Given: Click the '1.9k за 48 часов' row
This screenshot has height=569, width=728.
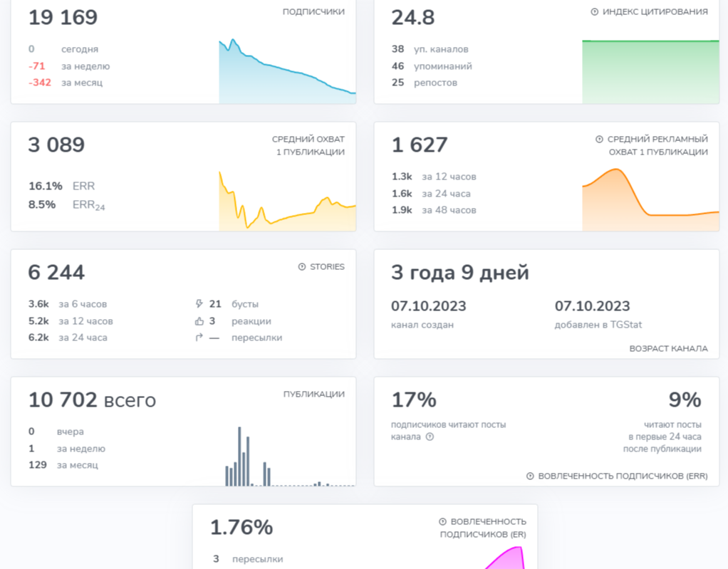Looking at the screenshot, I should [434, 210].
